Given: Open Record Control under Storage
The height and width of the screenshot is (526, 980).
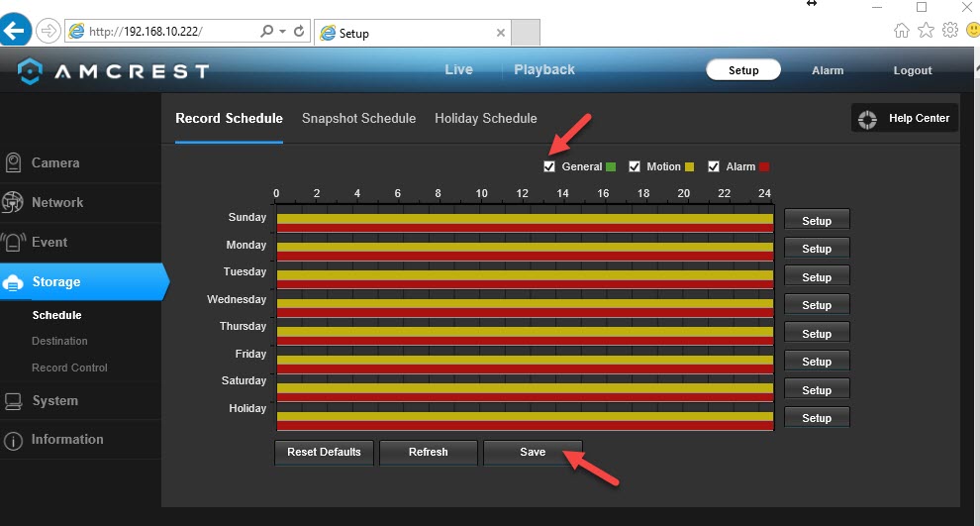Looking at the screenshot, I should pyautogui.click(x=69, y=368).
